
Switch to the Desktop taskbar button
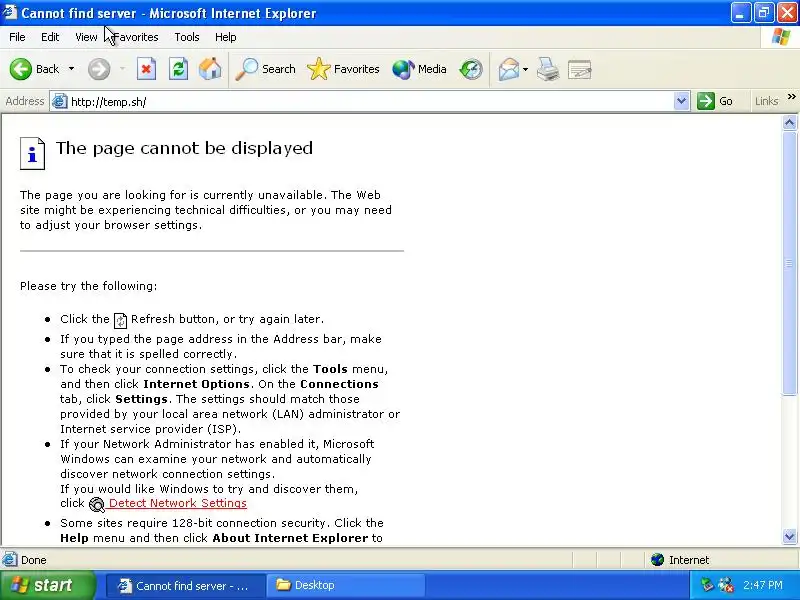pos(346,585)
